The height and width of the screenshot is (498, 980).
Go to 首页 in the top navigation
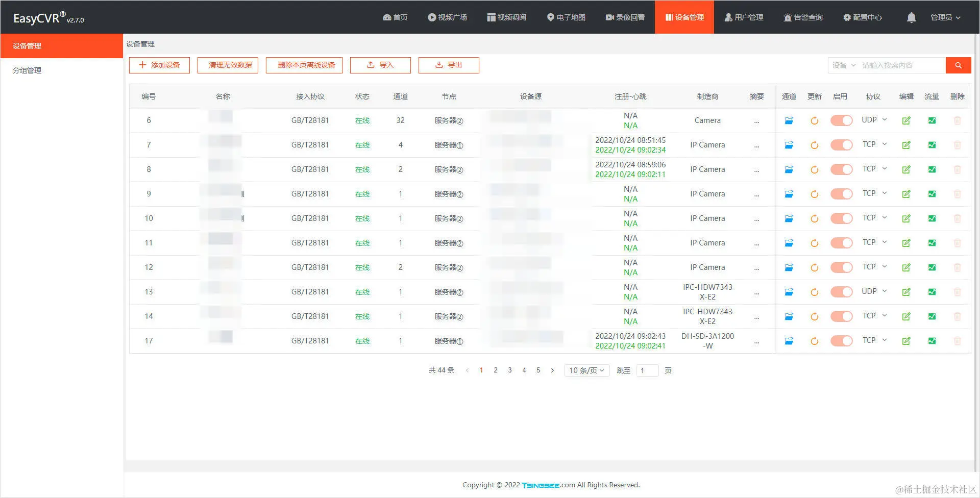pyautogui.click(x=395, y=17)
